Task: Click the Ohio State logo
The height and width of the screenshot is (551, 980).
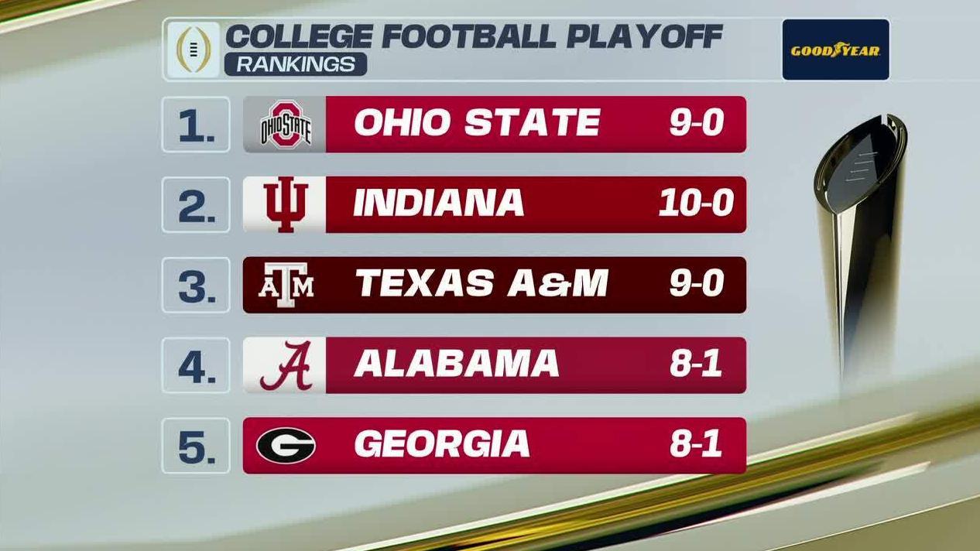Action: 285,125
